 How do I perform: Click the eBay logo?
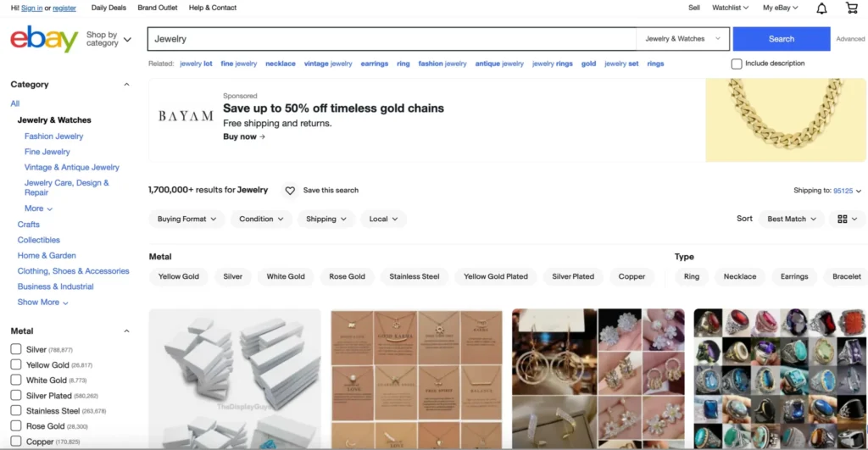pyautogui.click(x=44, y=39)
